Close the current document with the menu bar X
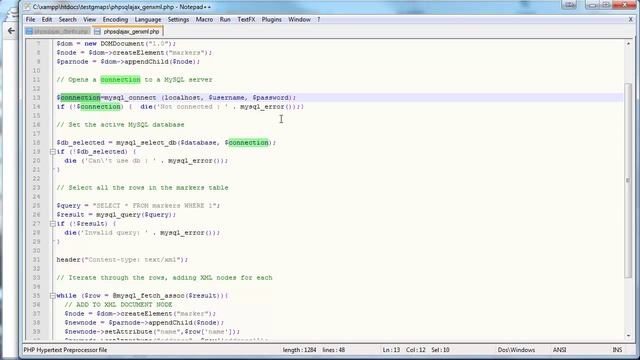 click(x=631, y=19)
